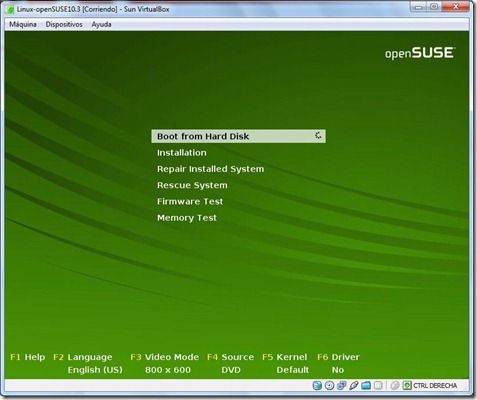Click the Default kernel value

[x=293, y=370]
